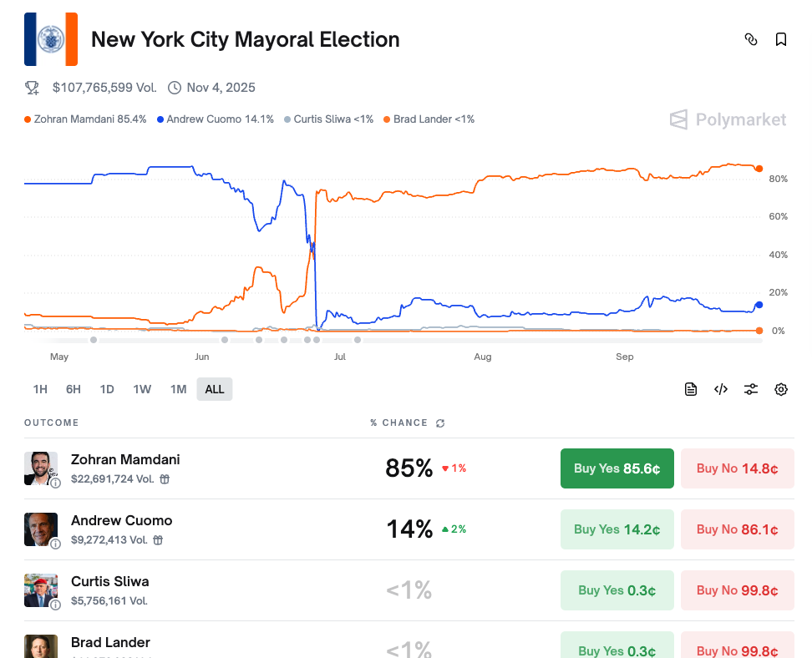Buy Yes for Zohran Mamdani at 85.6¢
The height and width of the screenshot is (658, 812).
[x=617, y=468]
